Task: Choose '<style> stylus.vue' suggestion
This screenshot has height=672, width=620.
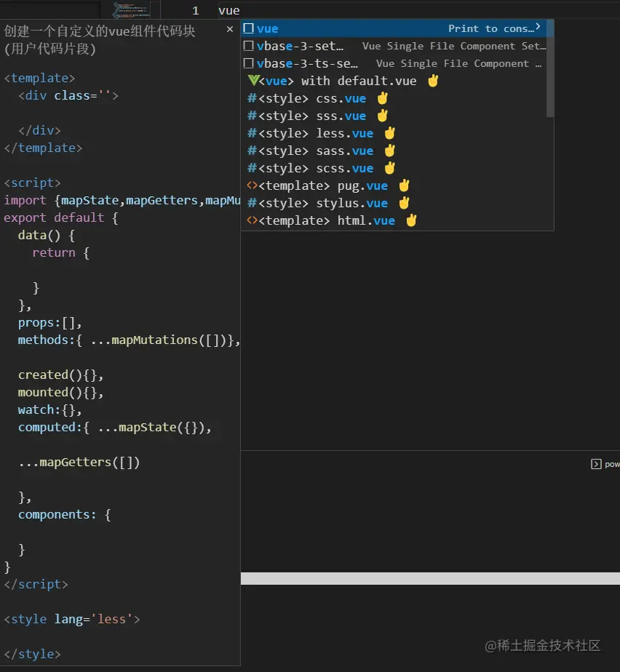Action: click(394, 203)
